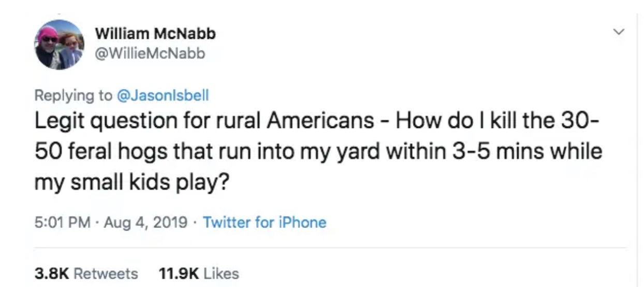Click the "Replying to" label
Screen dimensions: 644x287
(72, 95)
